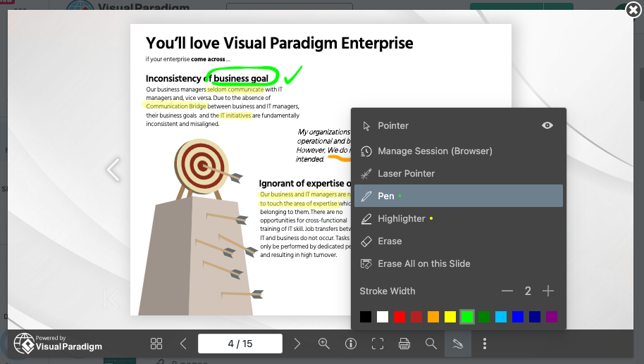644x364 pixels.
Task: Increase stroke width with plus
Action: click(548, 291)
